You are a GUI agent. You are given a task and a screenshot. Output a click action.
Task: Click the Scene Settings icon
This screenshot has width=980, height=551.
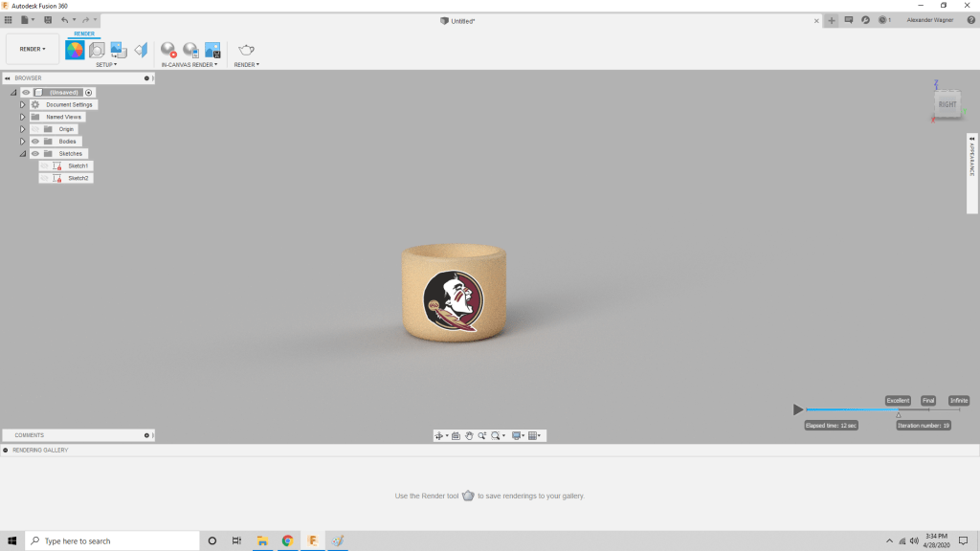[x=97, y=50]
